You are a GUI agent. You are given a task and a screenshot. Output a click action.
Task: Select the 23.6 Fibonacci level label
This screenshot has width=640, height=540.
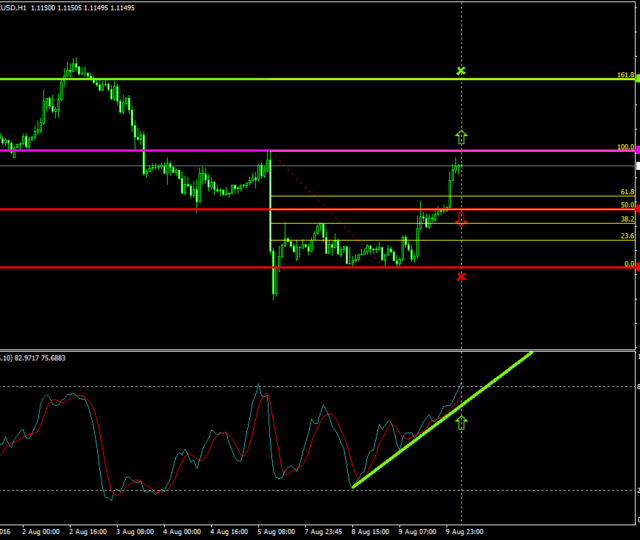tap(627, 236)
